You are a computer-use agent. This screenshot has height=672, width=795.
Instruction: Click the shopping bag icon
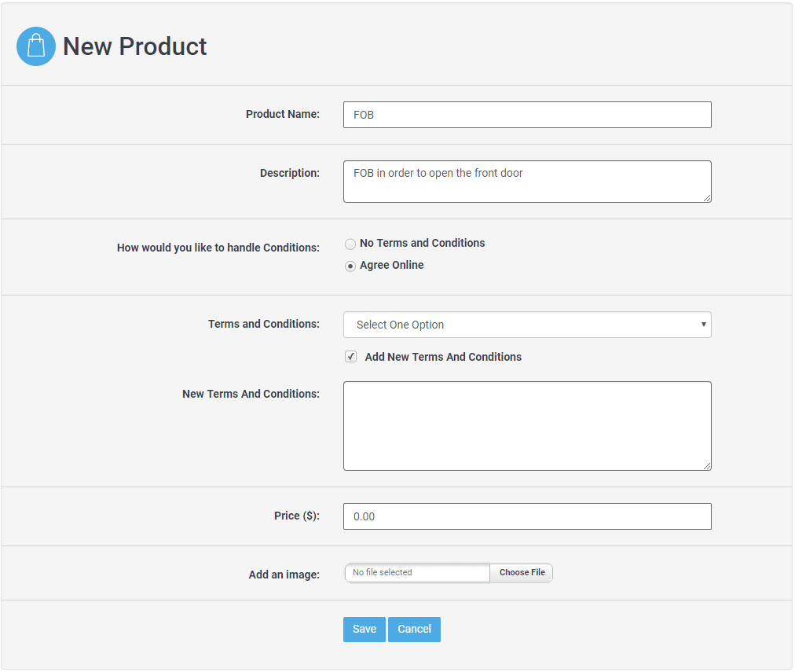[36, 46]
